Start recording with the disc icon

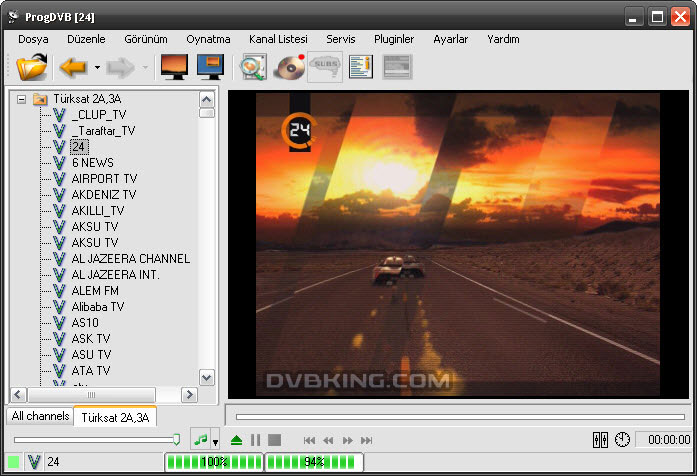coord(289,67)
